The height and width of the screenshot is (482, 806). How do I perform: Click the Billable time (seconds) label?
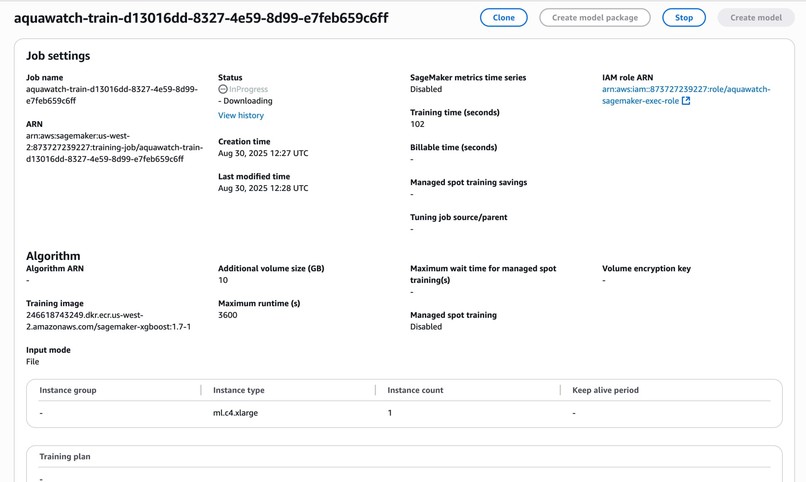click(x=453, y=147)
